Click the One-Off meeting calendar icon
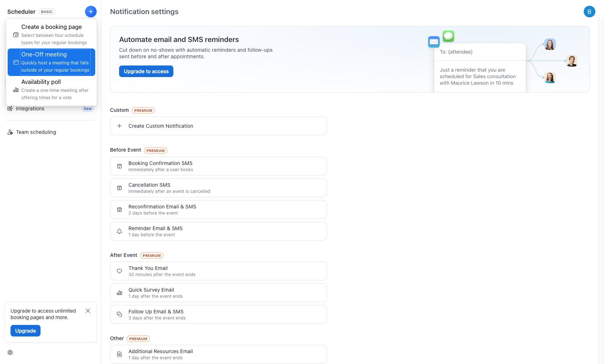Viewport: 604px width, 364px height. click(16, 62)
